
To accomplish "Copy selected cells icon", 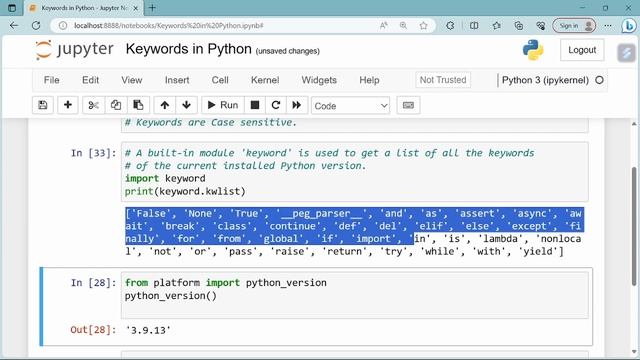I will [116, 105].
